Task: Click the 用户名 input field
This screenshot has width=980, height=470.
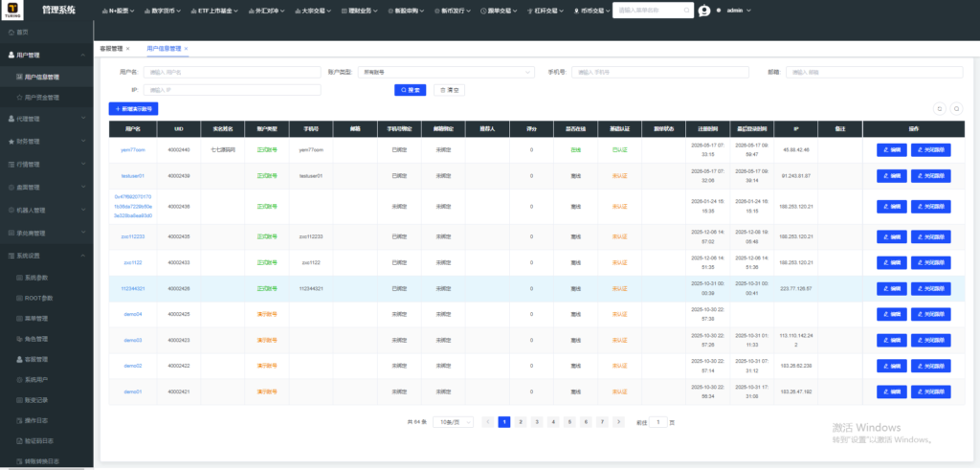Action: click(232, 72)
